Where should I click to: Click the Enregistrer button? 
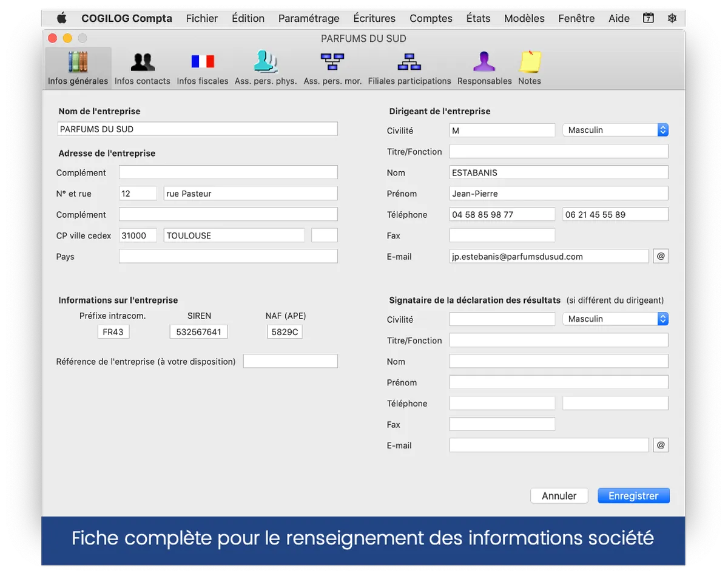point(633,496)
